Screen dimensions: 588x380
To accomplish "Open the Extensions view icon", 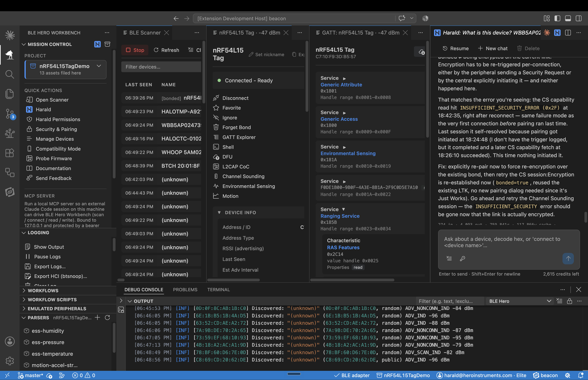I will pos(10,153).
